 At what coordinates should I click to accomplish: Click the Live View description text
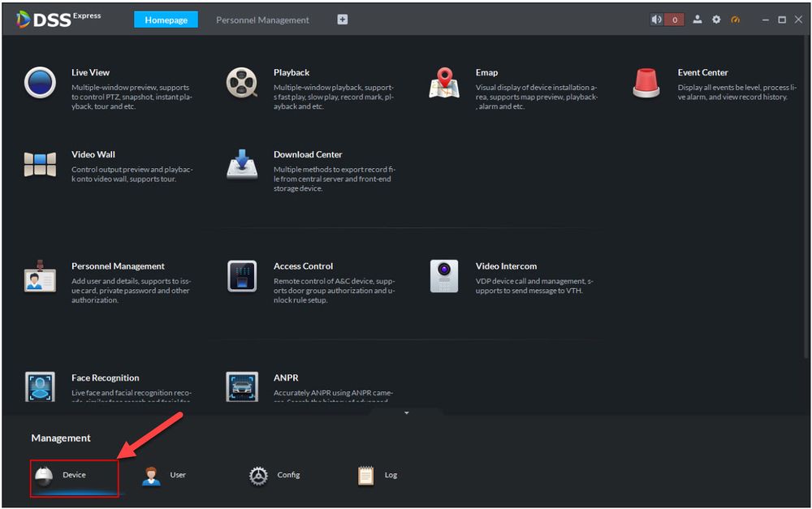(x=132, y=97)
